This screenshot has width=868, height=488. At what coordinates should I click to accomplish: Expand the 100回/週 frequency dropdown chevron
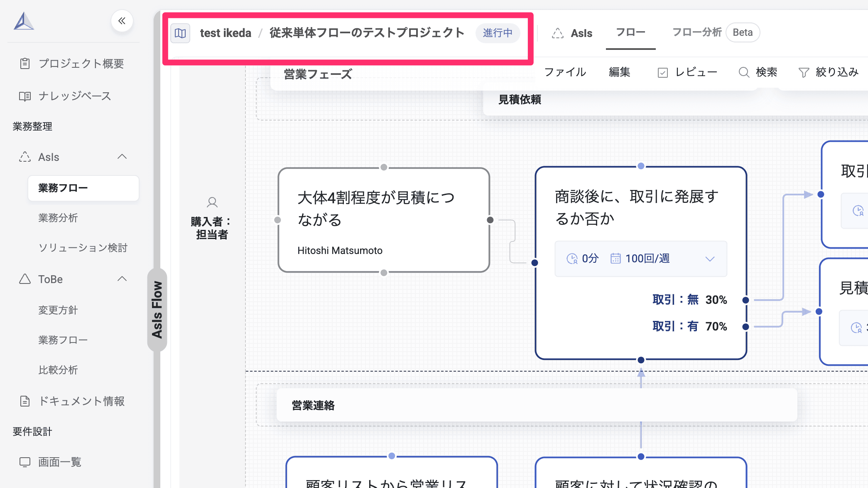pos(710,259)
